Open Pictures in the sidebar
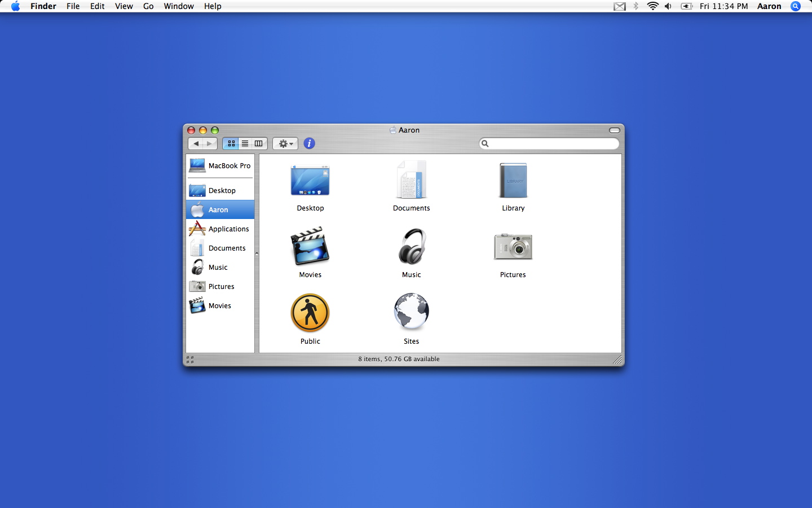 [220, 286]
